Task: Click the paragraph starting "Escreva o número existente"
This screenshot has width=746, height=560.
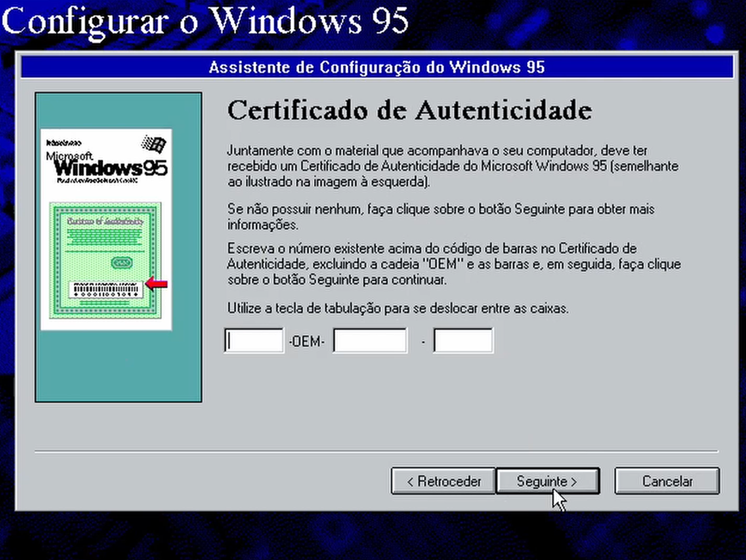Action: [x=454, y=264]
